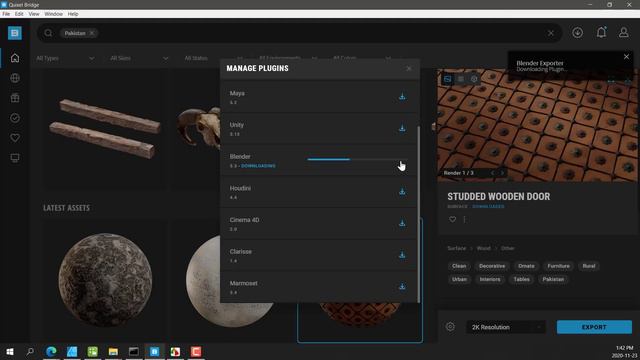This screenshot has width=640, height=360.
Task: Open the Favorites heart sidebar icon
Action: click(15, 138)
